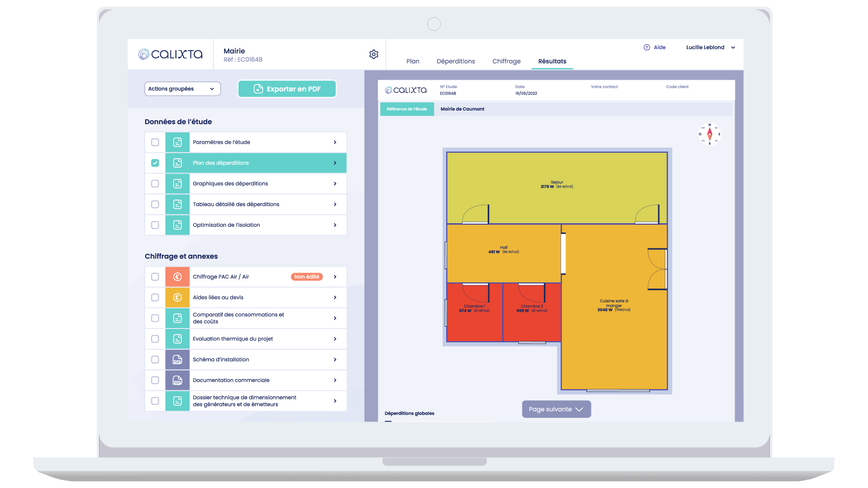Image resolution: width=868 pixels, height=488 pixels.
Task: Click the Page suivante button
Action: pos(556,409)
